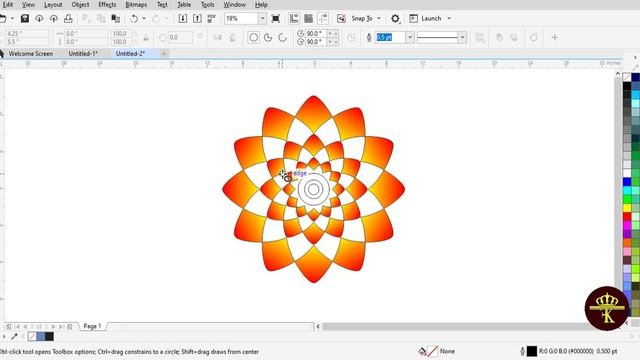Click the cloud download icon
This screenshot has height=360, width=640.
pyautogui.click(x=39, y=18)
